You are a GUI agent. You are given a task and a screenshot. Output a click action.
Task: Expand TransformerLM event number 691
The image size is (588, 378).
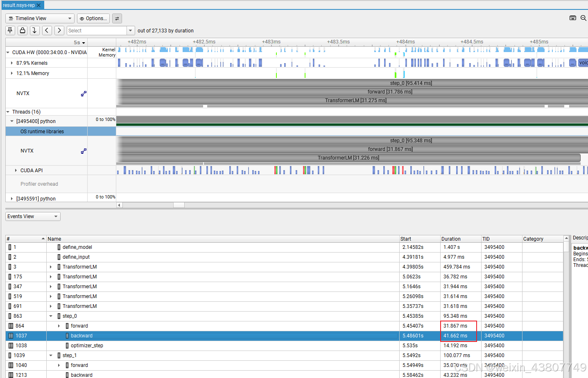51,306
